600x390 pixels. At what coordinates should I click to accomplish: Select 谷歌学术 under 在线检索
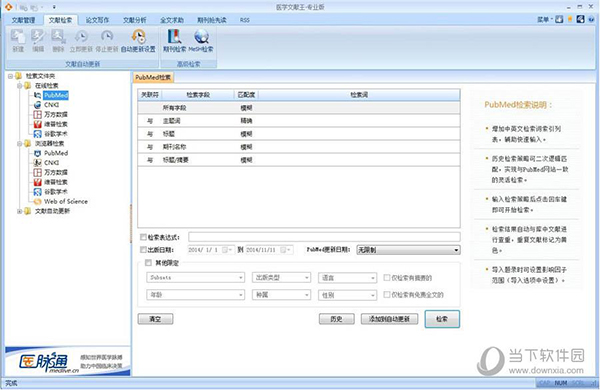tap(55, 134)
